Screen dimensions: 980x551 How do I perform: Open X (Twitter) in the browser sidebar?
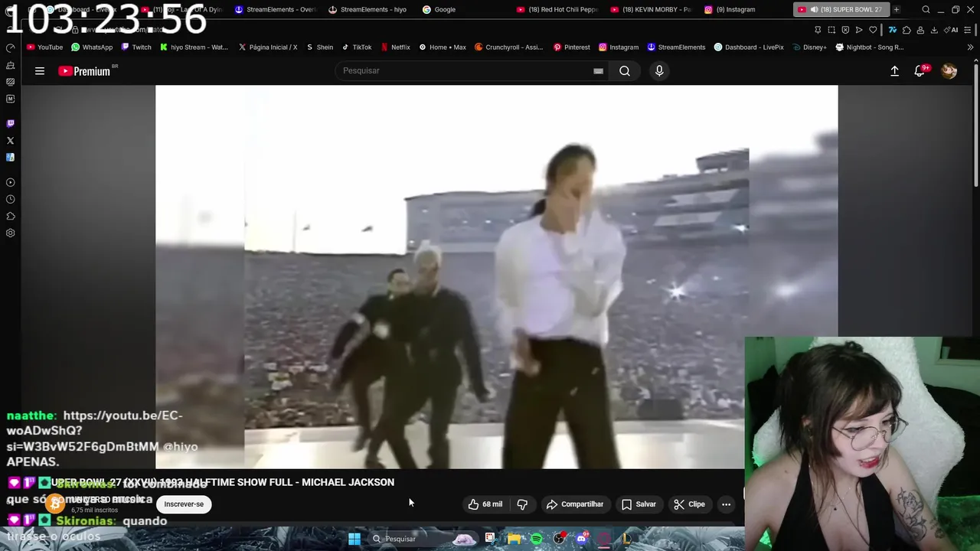click(x=10, y=140)
